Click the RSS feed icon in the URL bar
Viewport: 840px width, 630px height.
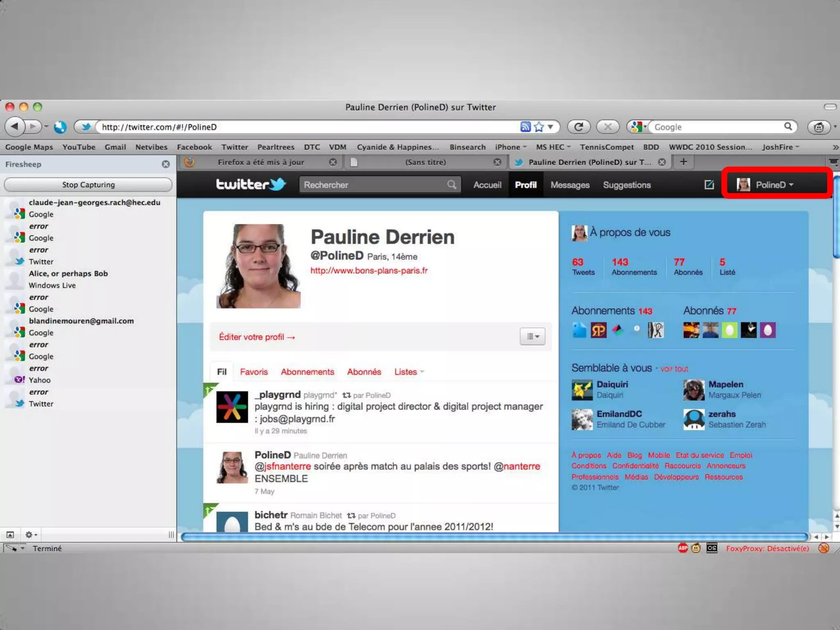click(x=525, y=127)
